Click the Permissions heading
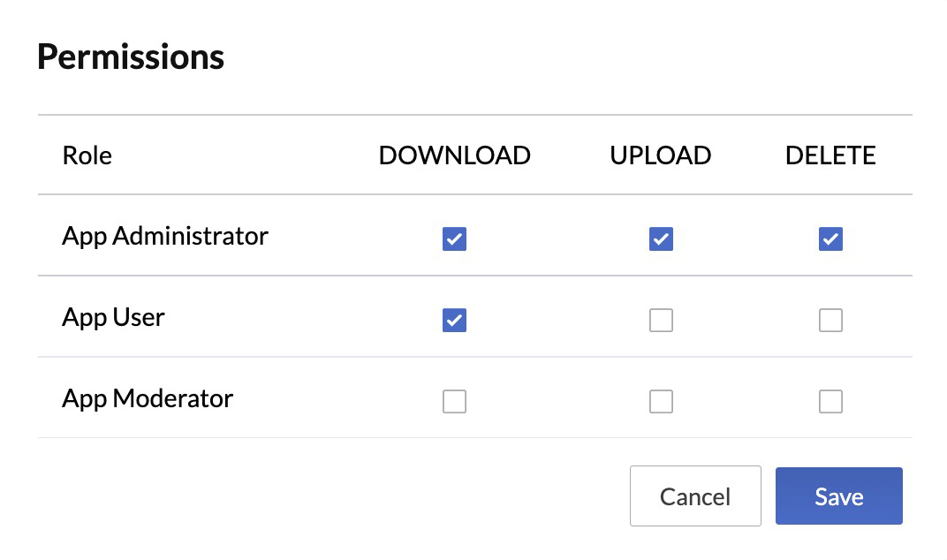947x560 pixels. (x=130, y=56)
